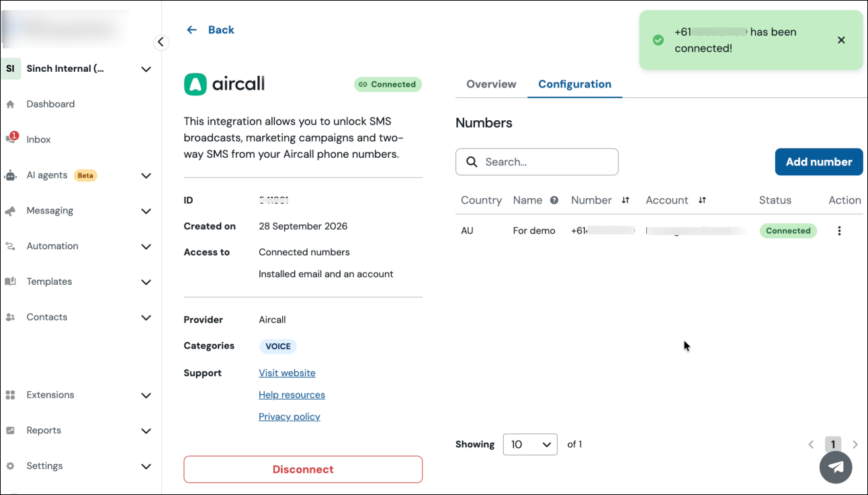
Task: Expand the Contacts menu chevron
Action: 146,317
